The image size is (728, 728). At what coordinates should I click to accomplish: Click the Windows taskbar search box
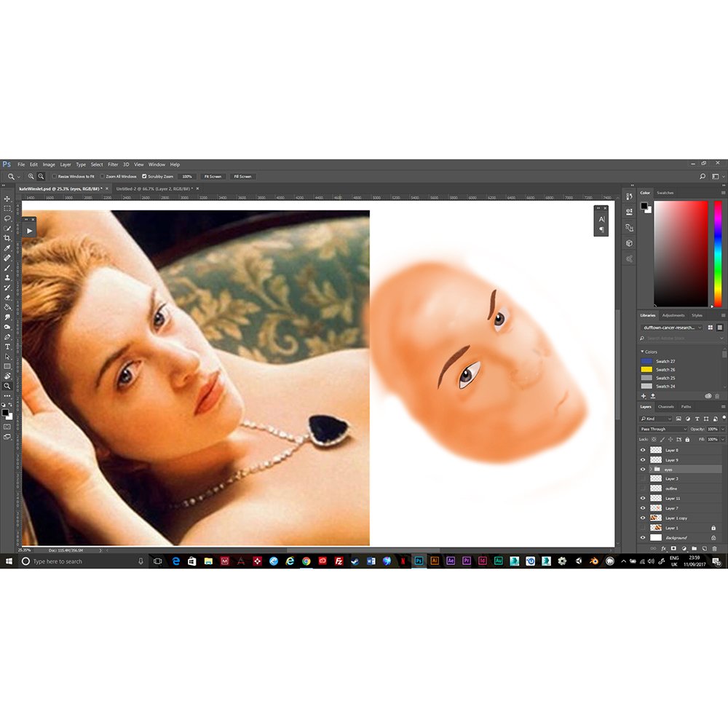tap(84, 561)
